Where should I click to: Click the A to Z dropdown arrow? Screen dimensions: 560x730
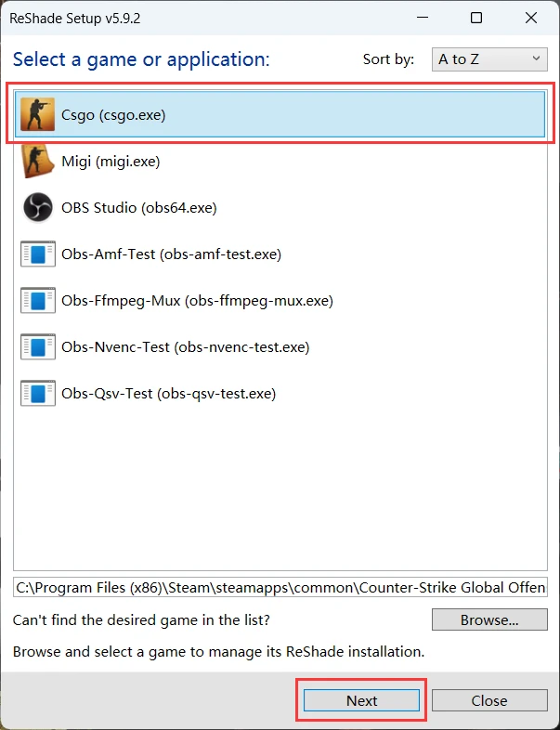pos(537,59)
